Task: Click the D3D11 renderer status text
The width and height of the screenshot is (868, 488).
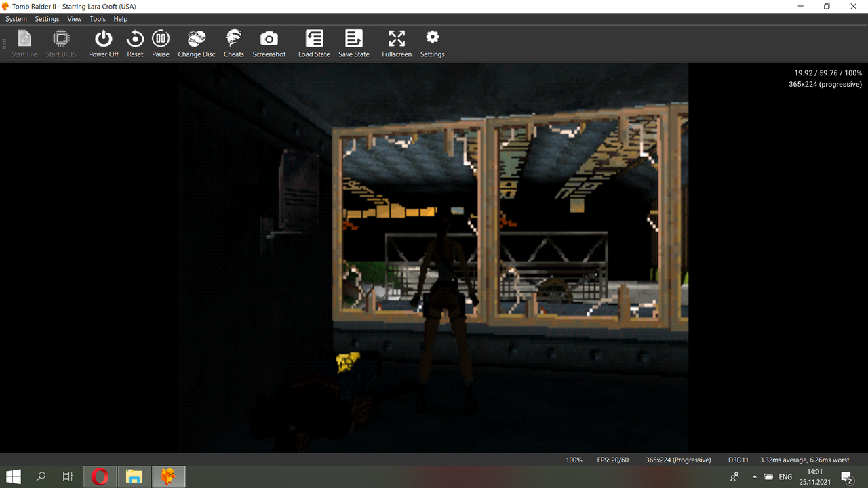Action: 738,460
